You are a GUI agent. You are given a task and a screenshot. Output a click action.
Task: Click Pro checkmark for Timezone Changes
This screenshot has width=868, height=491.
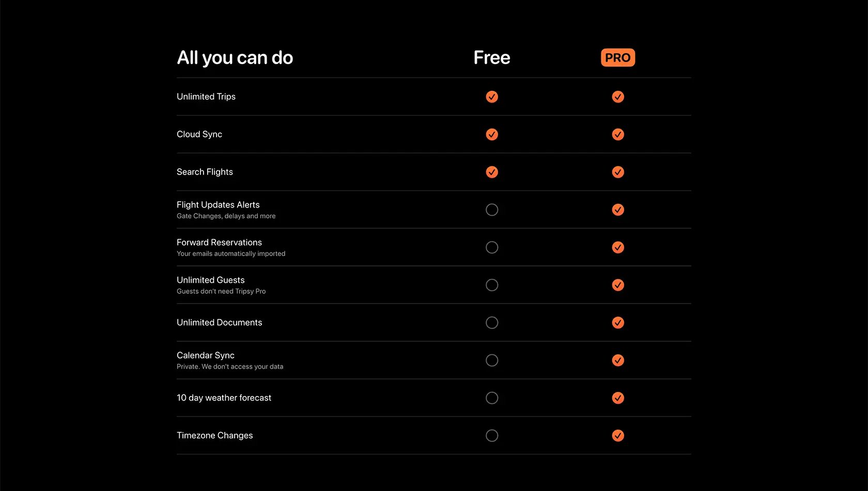point(618,436)
